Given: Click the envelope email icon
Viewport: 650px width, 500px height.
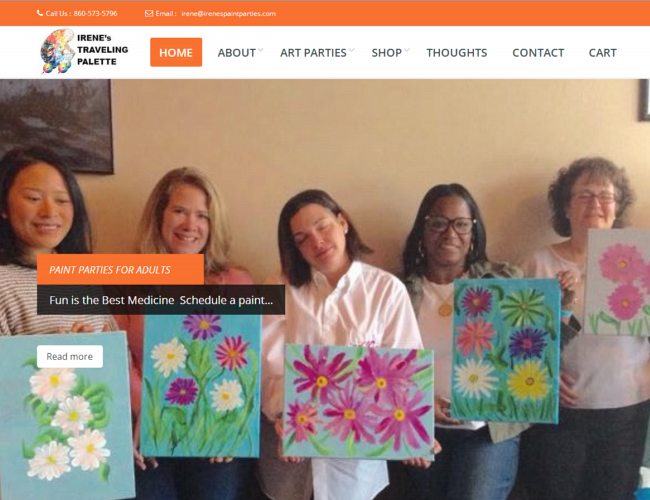Looking at the screenshot, I should tap(149, 14).
